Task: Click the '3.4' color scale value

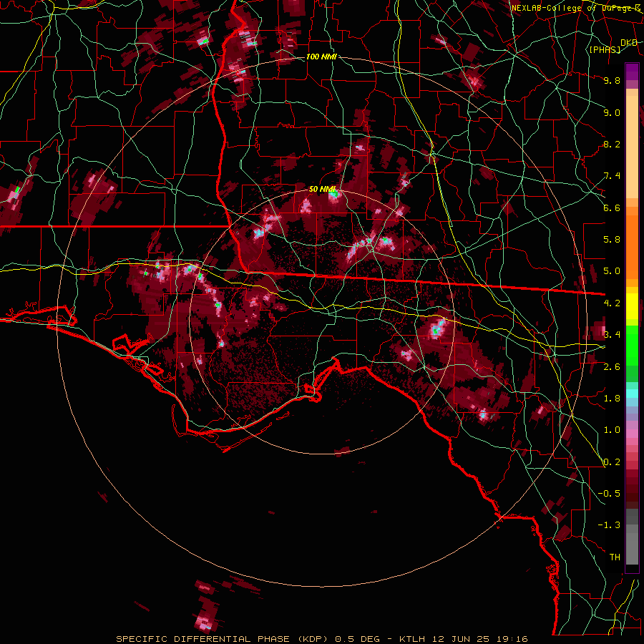Action: pos(612,335)
